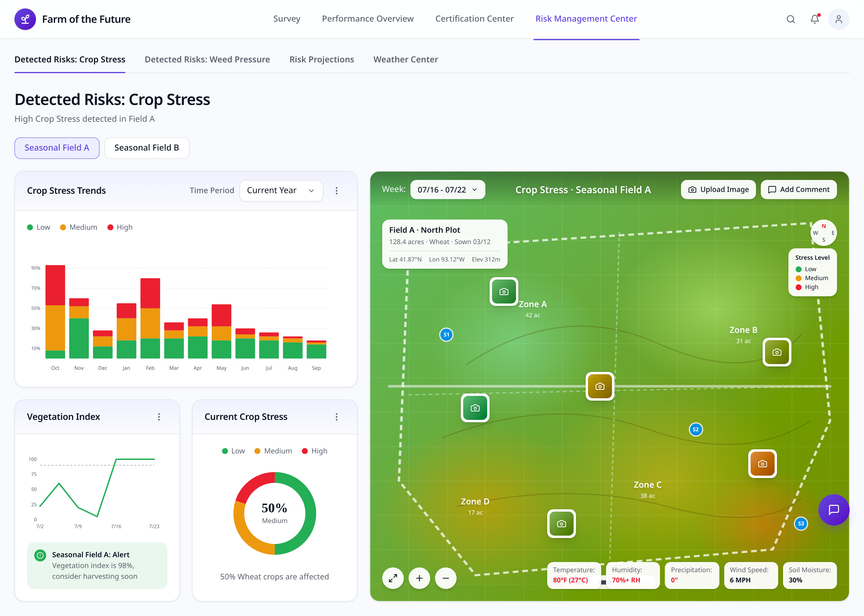
Task: Toggle Low series in Crop Stress Trends legend
Action: pyautogui.click(x=39, y=227)
